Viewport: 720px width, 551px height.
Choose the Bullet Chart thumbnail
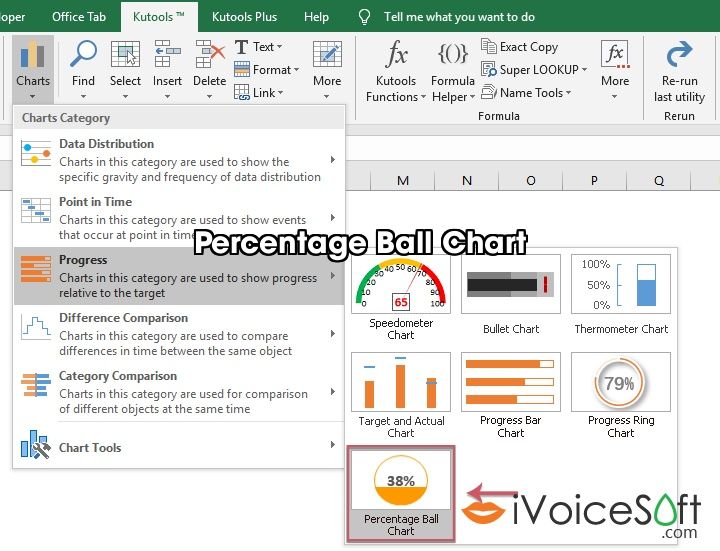click(x=511, y=284)
